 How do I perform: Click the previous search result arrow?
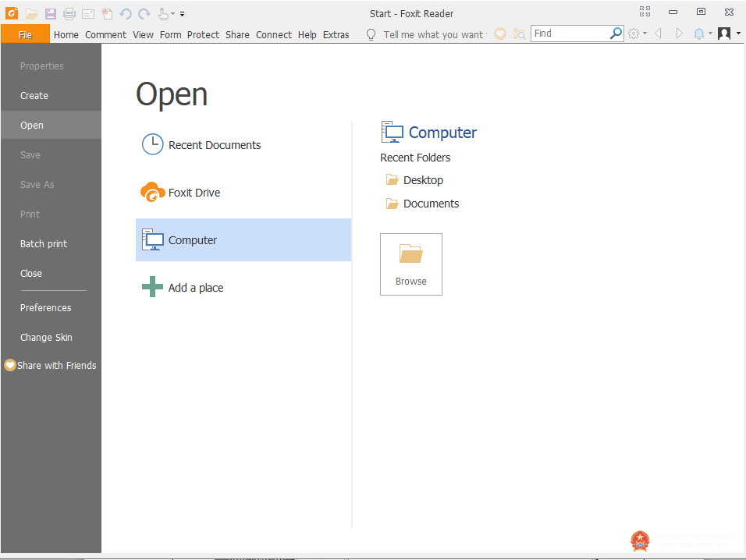click(659, 34)
